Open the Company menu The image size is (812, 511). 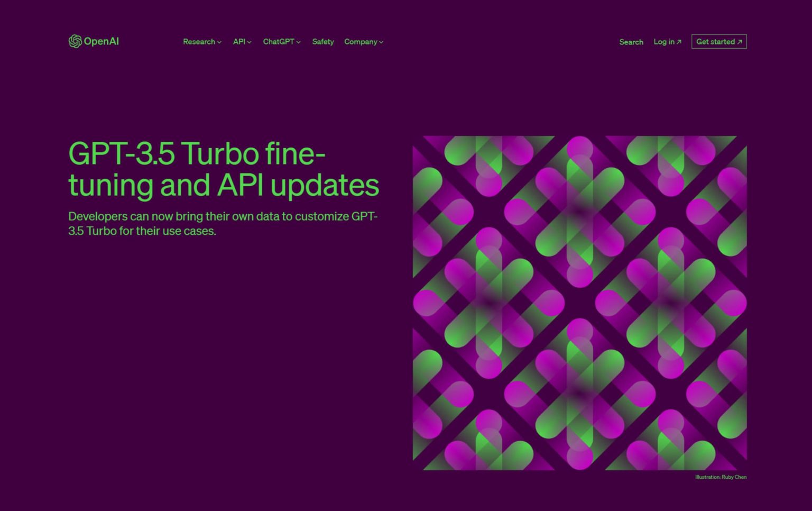(361, 42)
